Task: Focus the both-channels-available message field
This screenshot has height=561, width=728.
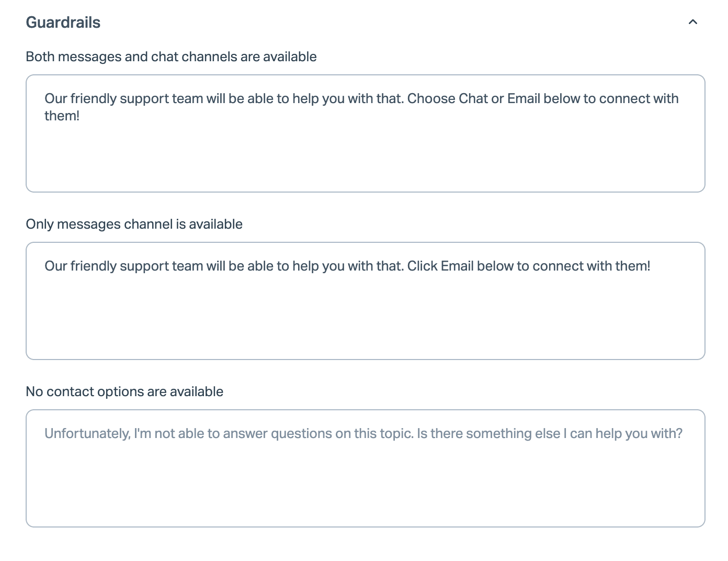Action: pos(365,152)
